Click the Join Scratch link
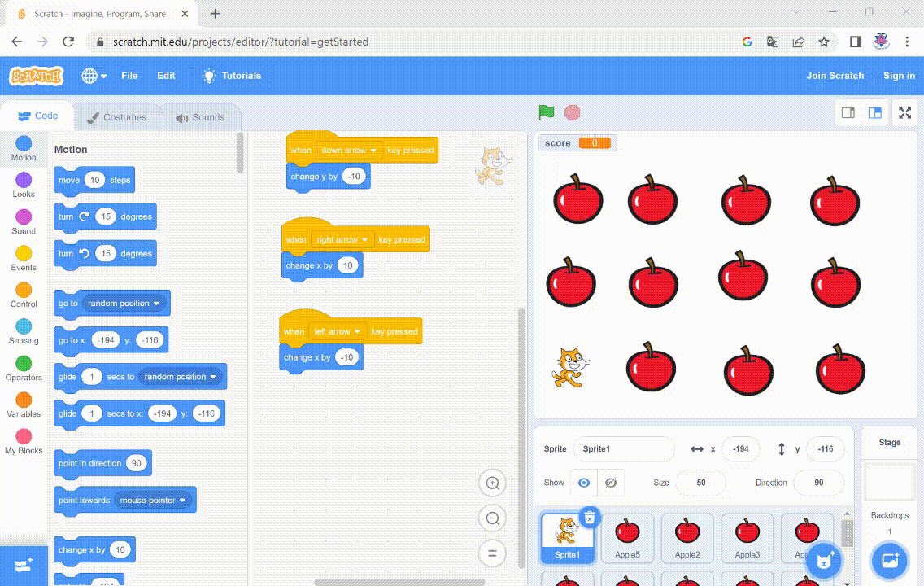Screen dimensions: 924x586 pyautogui.click(x=835, y=76)
